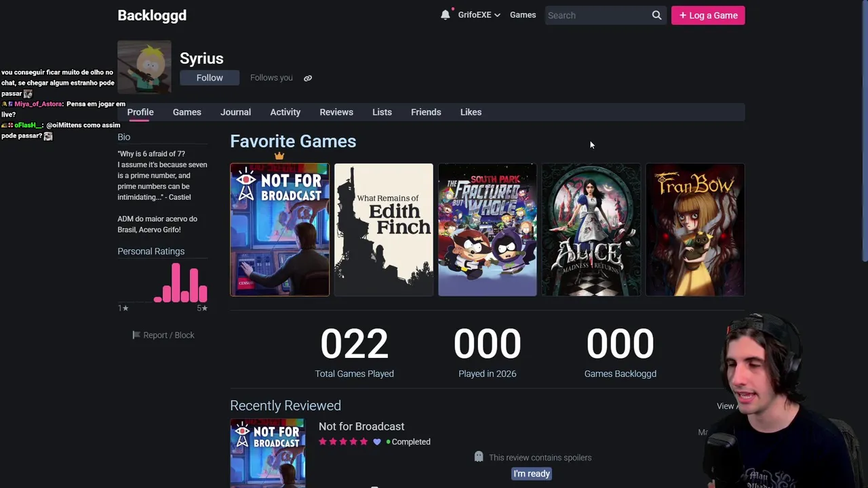This screenshot has width=868, height=488.
Task: Click the 000 Games Backloggd stat
Action: coord(620,353)
